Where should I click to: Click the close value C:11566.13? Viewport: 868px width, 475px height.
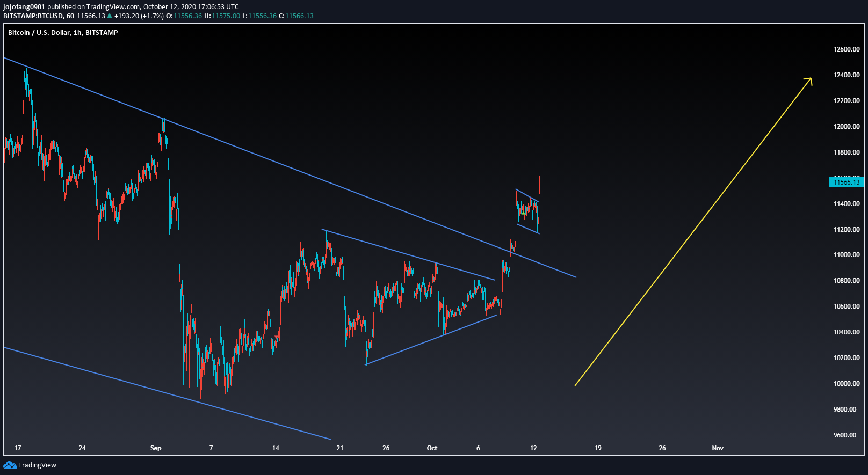[296, 16]
